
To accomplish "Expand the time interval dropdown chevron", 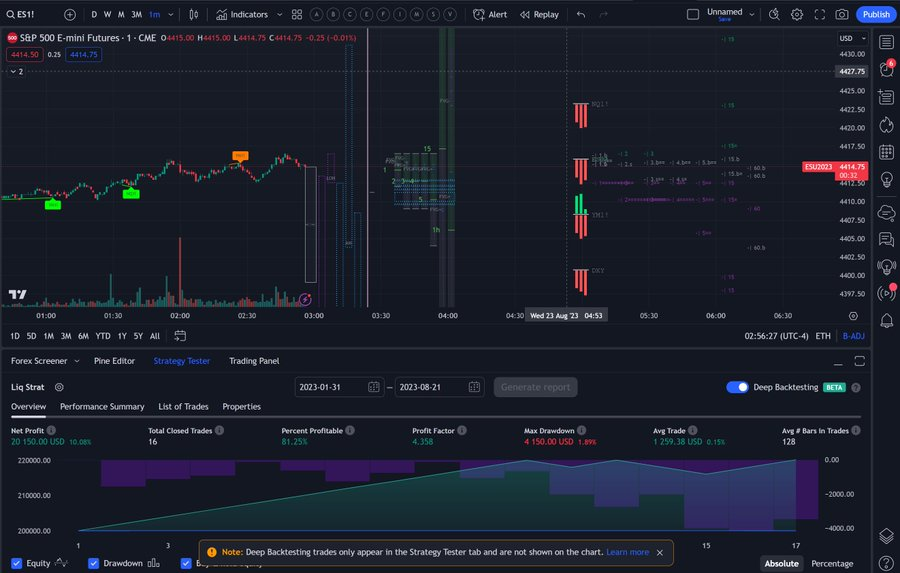I will (170, 14).
